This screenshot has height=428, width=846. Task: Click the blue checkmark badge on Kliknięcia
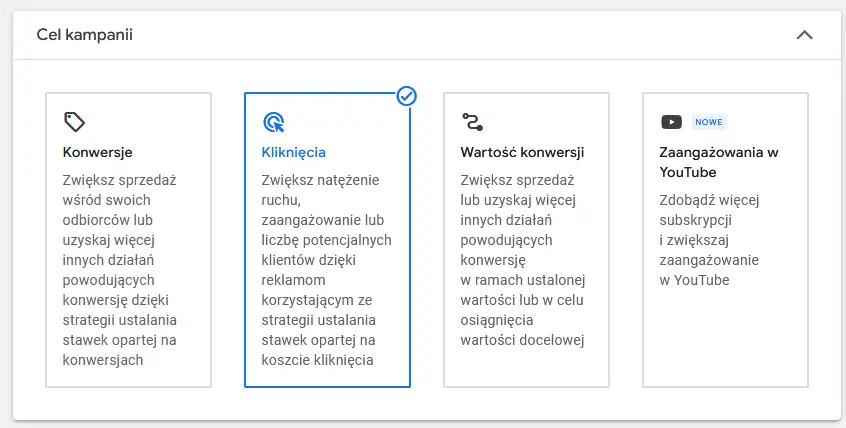pos(406,96)
